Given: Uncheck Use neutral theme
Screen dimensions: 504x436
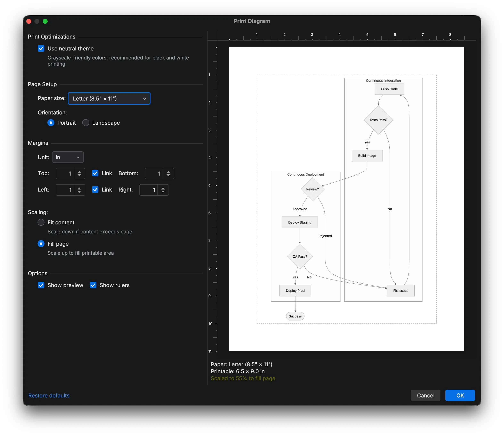Looking at the screenshot, I should click(41, 48).
